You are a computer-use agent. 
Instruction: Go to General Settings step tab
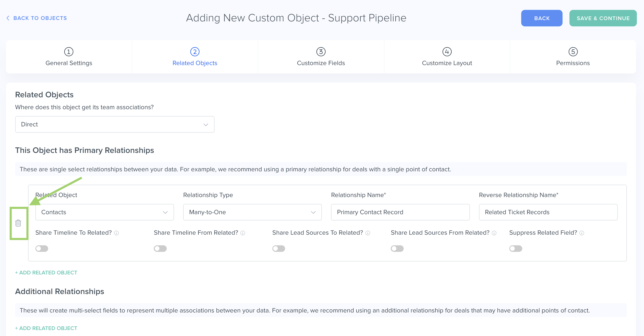click(x=69, y=57)
